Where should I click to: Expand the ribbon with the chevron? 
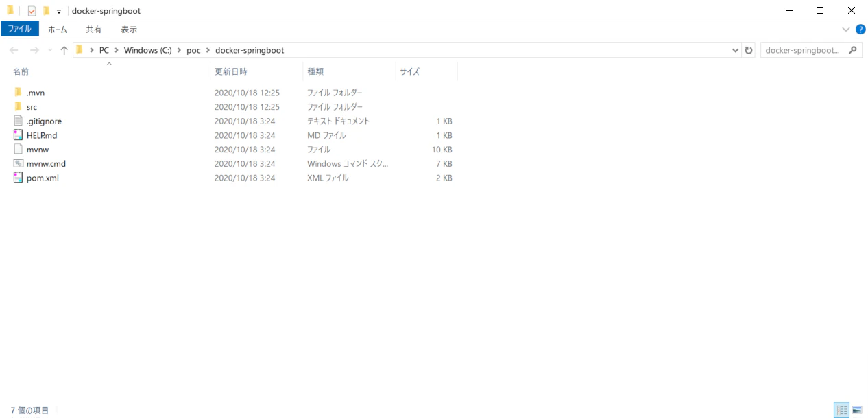846,30
